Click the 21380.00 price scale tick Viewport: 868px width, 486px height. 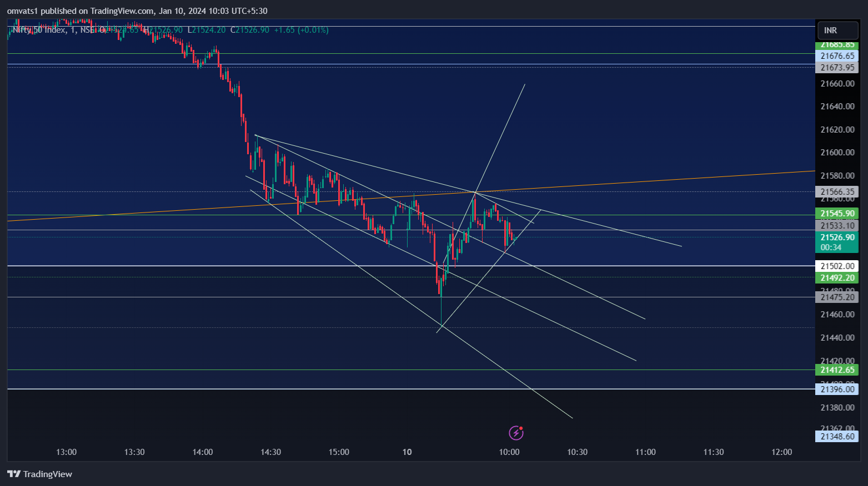tap(837, 408)
